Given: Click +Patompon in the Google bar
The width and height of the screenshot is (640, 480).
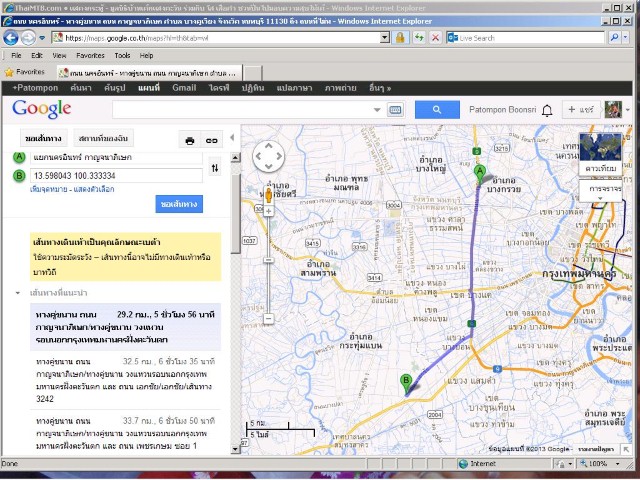Looking at the screenshot, I should [x=35, y=88].
